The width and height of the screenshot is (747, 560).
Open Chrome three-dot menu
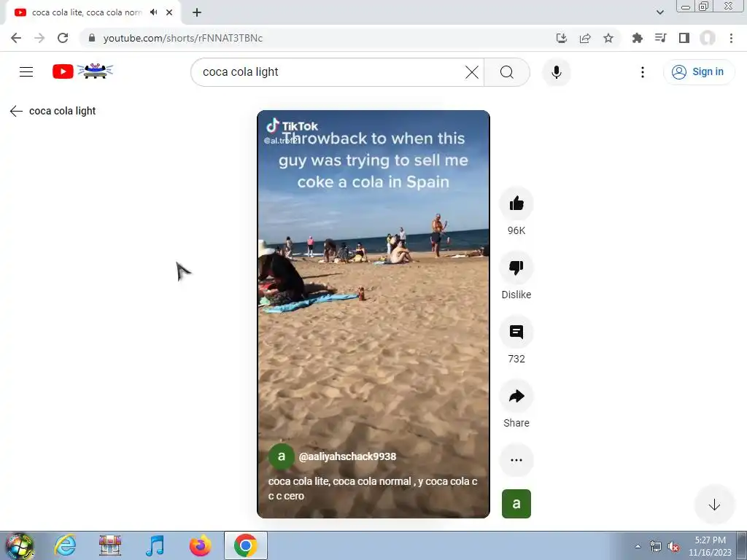tap(731, 38)
